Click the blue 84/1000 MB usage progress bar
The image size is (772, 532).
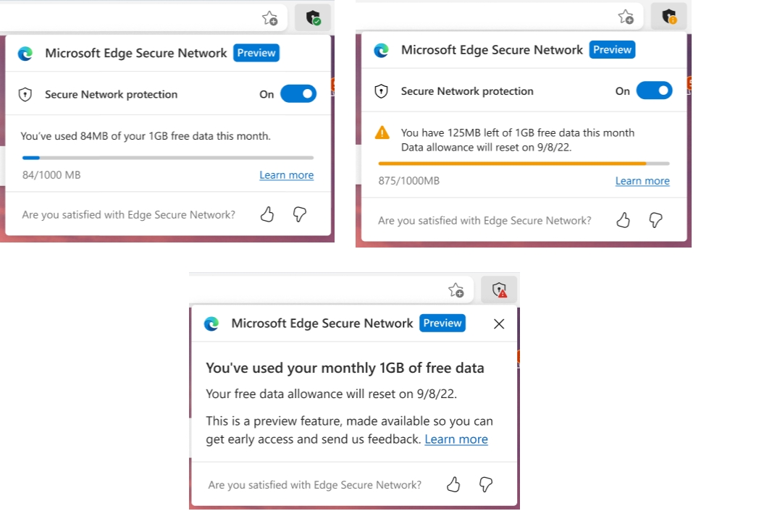point(168,158)
